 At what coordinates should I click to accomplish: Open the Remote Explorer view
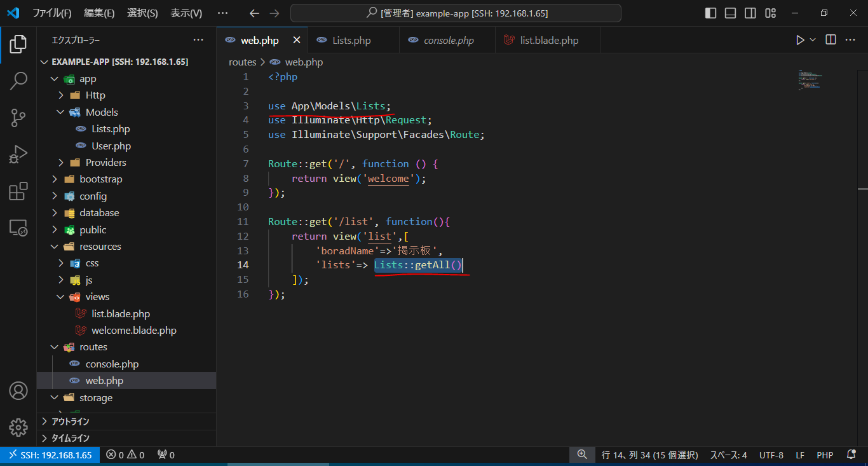pos(18,228)
